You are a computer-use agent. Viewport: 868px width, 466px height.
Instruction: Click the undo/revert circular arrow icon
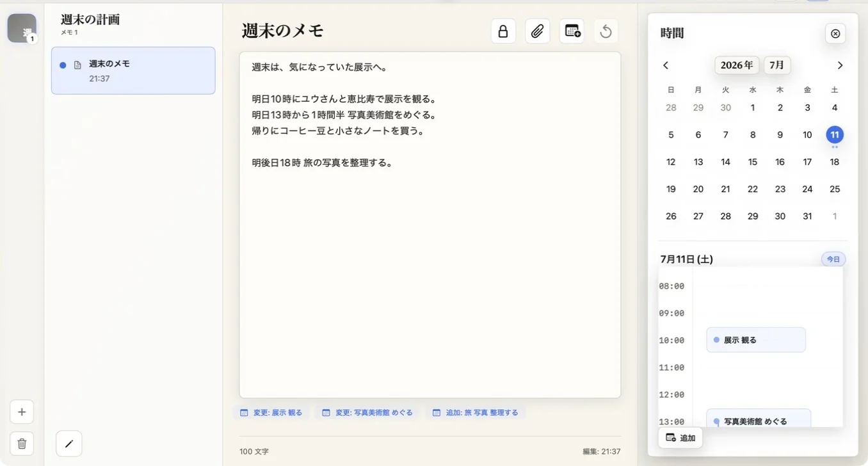pos(606,31)
